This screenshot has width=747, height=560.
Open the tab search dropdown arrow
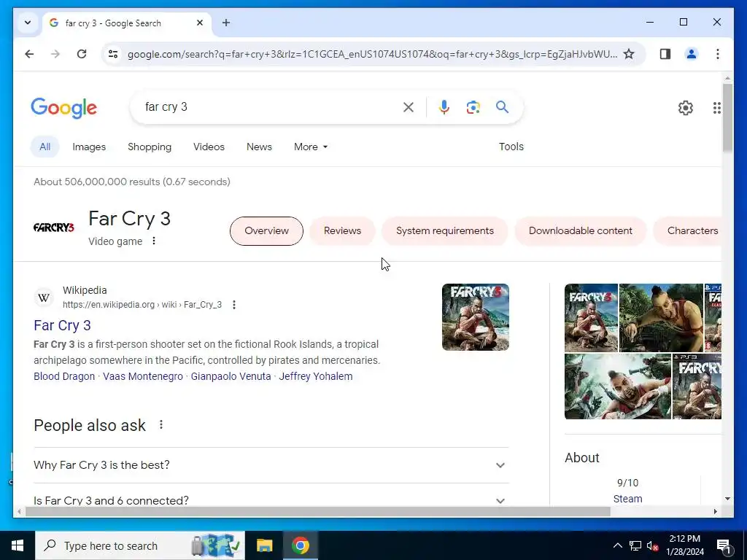pyautogui.click(x=28, y=23)
